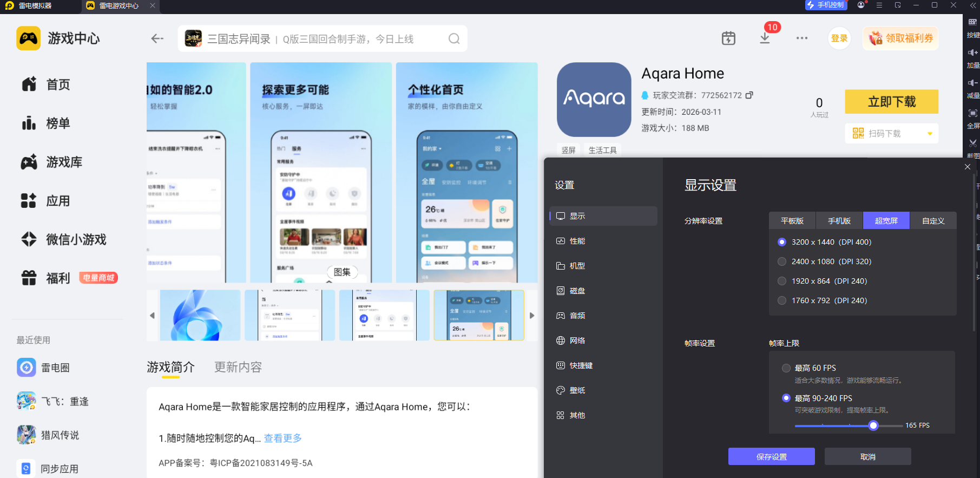Click the 取消 cancel button
Image resolution: width=980 pixels, height=478 pixels.
(868, 456)
